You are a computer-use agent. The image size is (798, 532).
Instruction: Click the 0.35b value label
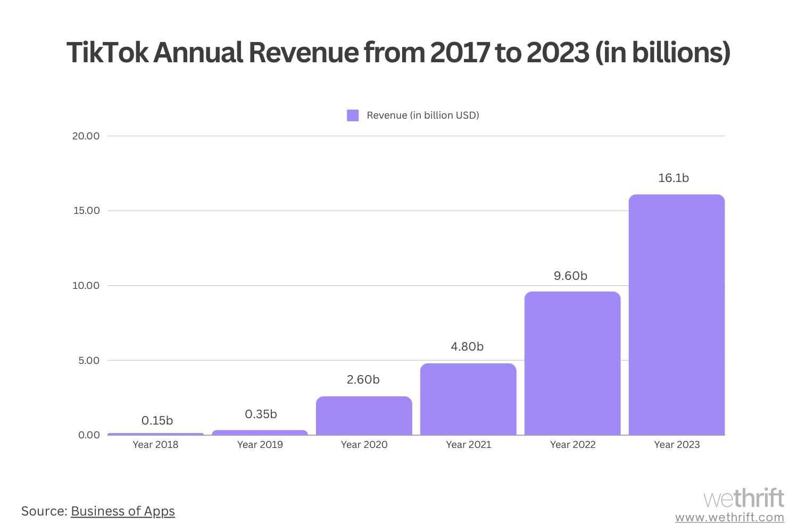click(261, 414)
